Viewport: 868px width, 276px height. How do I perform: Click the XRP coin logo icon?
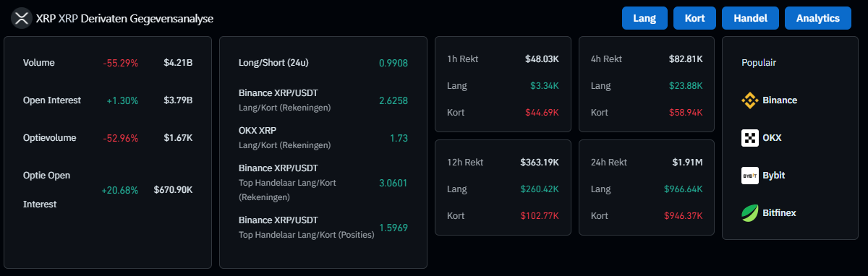22,17
